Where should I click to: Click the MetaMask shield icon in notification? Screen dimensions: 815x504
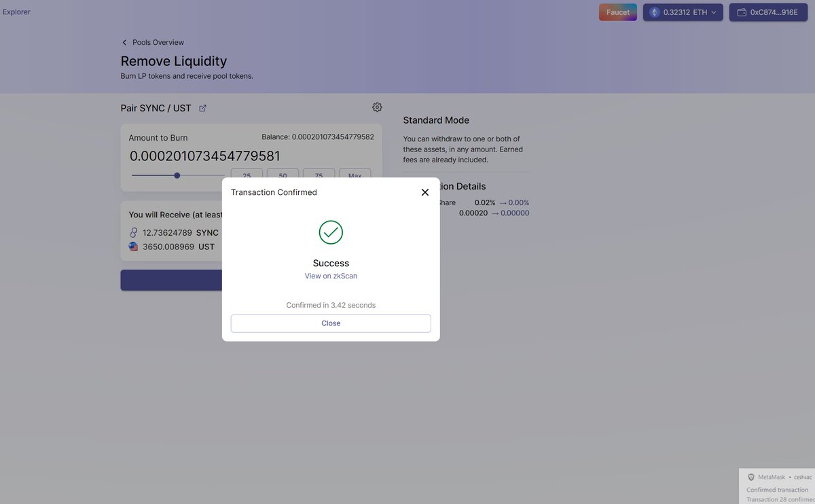(751, 478)
